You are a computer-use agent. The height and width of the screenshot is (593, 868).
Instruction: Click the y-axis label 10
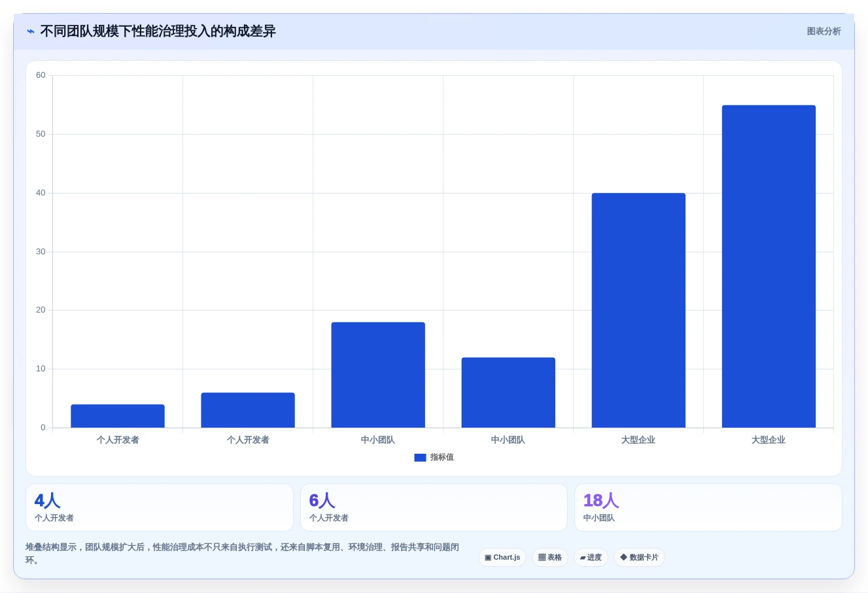[41, 369]
